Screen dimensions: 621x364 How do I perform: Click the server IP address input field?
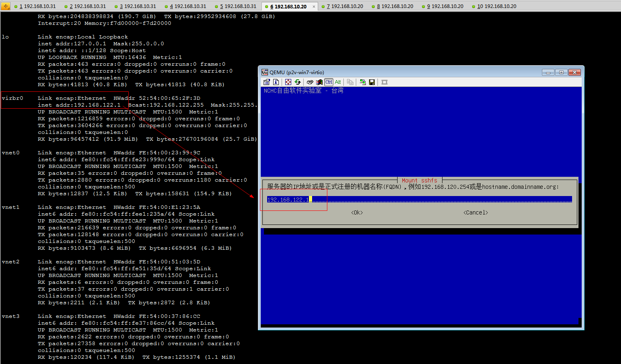420,199
